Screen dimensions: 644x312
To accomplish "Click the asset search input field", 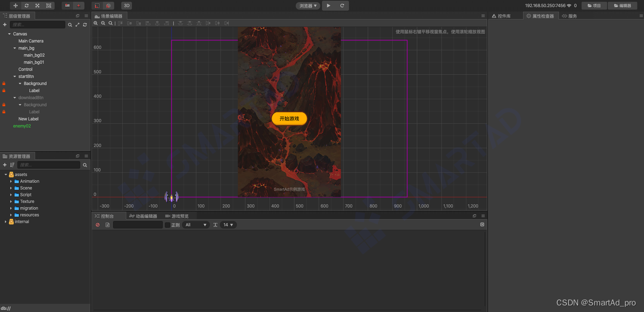I will 49,165.
